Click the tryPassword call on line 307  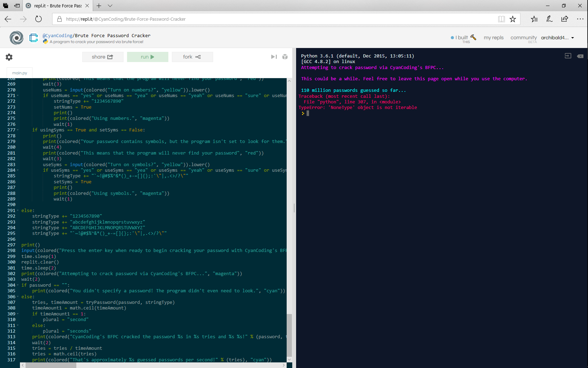point(130,302)
